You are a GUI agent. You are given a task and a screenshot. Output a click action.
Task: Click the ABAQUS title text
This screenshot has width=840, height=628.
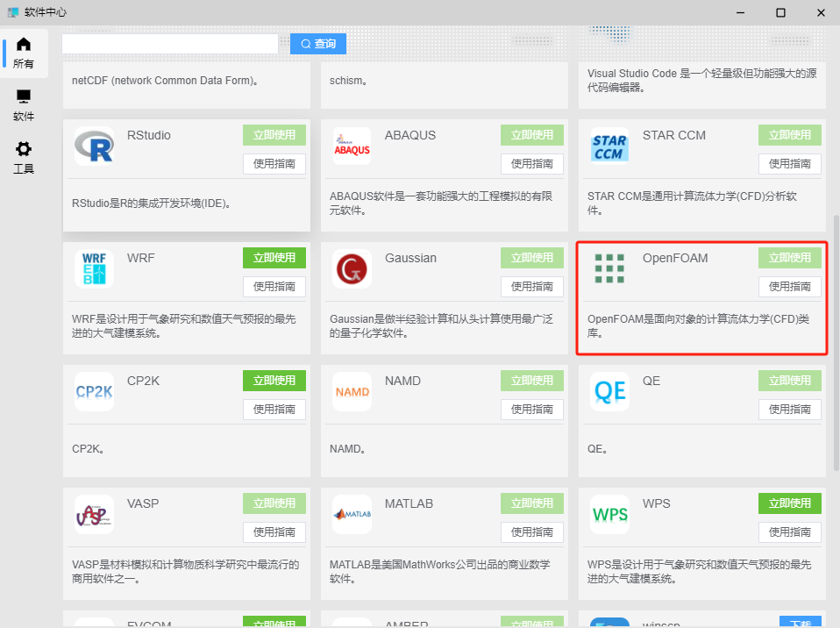coord(410,135)
